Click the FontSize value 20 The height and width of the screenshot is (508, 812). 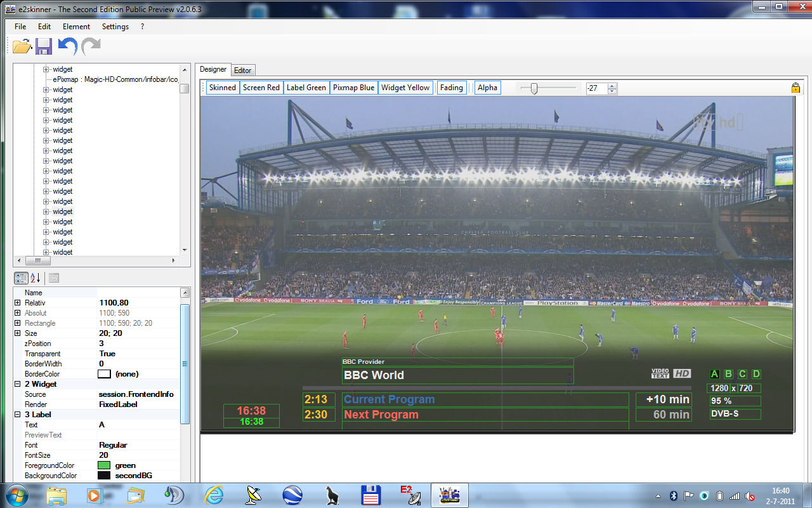point(138,455)
